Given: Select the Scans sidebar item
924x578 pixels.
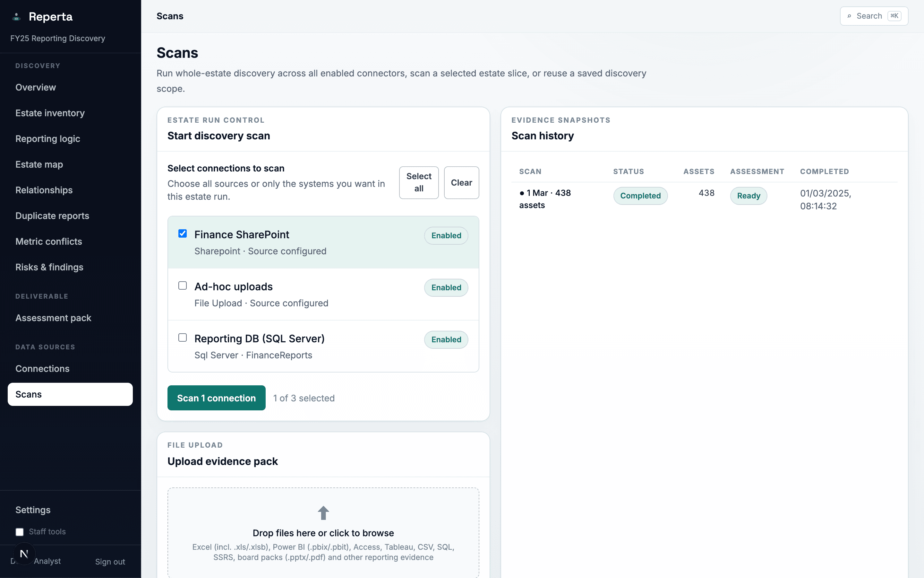Looking at the screenshot, I should [x=70, y=394].
